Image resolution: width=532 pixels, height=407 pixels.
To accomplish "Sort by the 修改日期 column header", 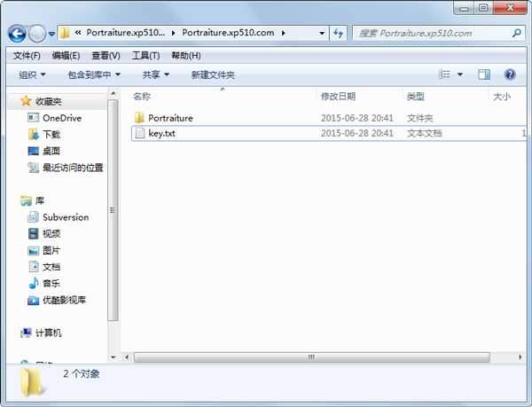I will pos(338,97).
